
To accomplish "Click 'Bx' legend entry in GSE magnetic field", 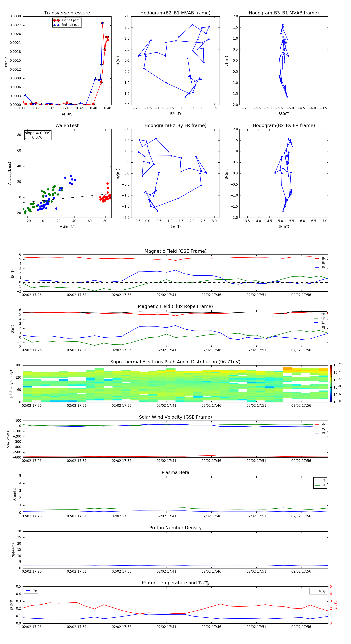I will [320, 259].
